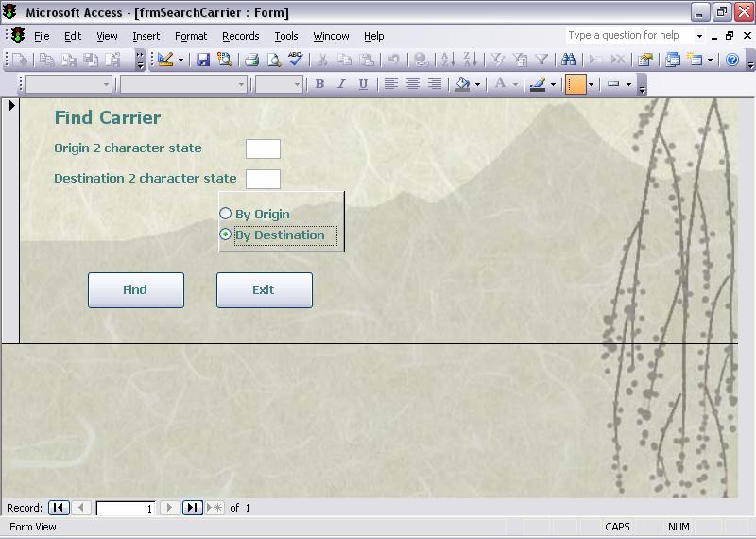The height and width of the screenshot is (539, 756).
Task: Open the New Object dropdown arrow
Action: pyautogui.click(x=710, y=60)
